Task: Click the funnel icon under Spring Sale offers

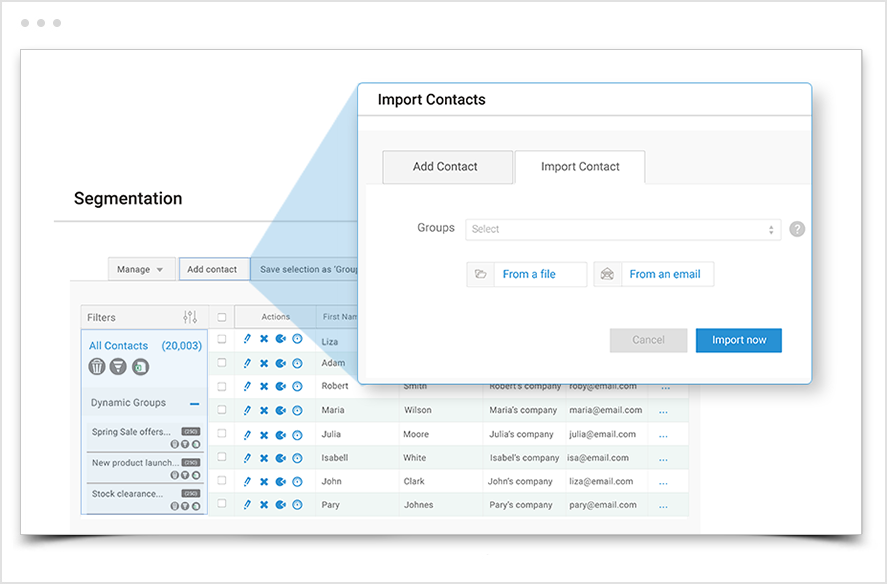Action: tap(185, 444)
